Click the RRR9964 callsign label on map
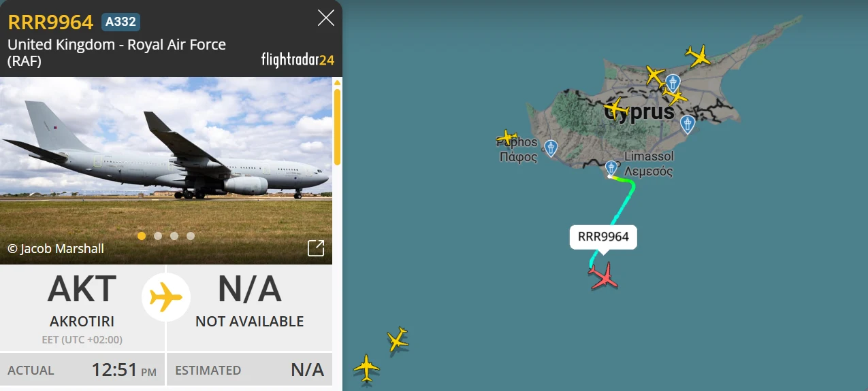This screenshot has height=391, width=868. point(603,237)
